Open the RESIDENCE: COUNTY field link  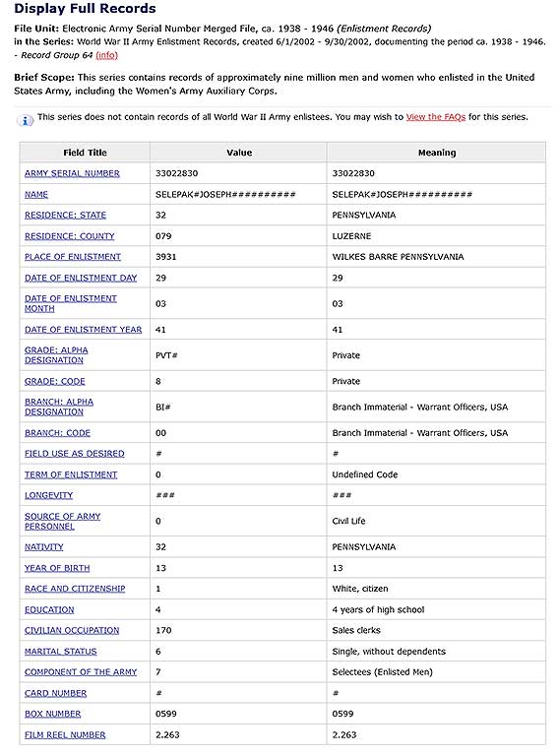click(x=70, y=236)
